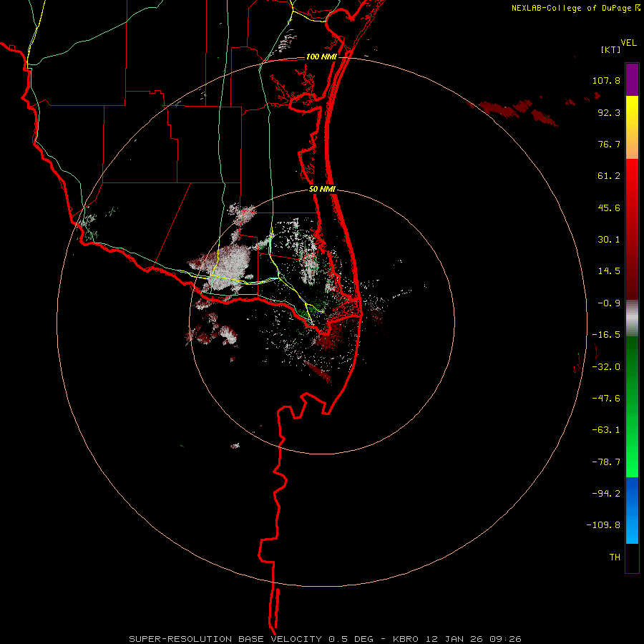Viewport: 644px width, 644px height.
Task: Click the -94.2 velocity label
Action: pyautogui.click(x=606, y=493)
